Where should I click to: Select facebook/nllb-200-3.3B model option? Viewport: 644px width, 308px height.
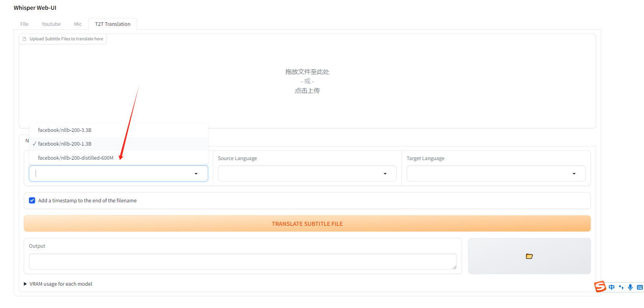point(64,130)
